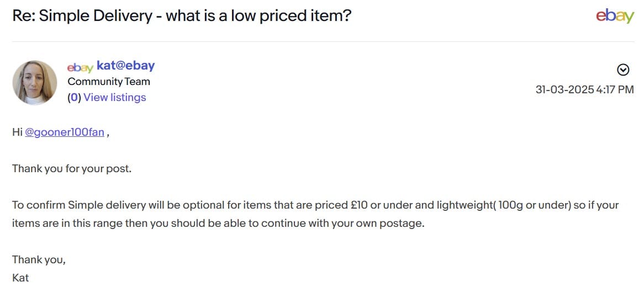
Task: Open the post options dropdown arrow
Action: click(x=622, y=70)
